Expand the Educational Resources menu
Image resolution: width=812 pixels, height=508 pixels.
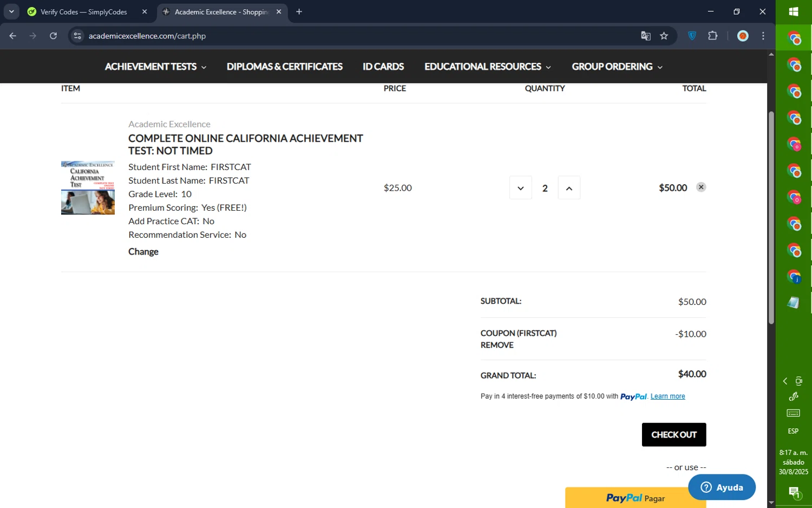coord(488,67)
